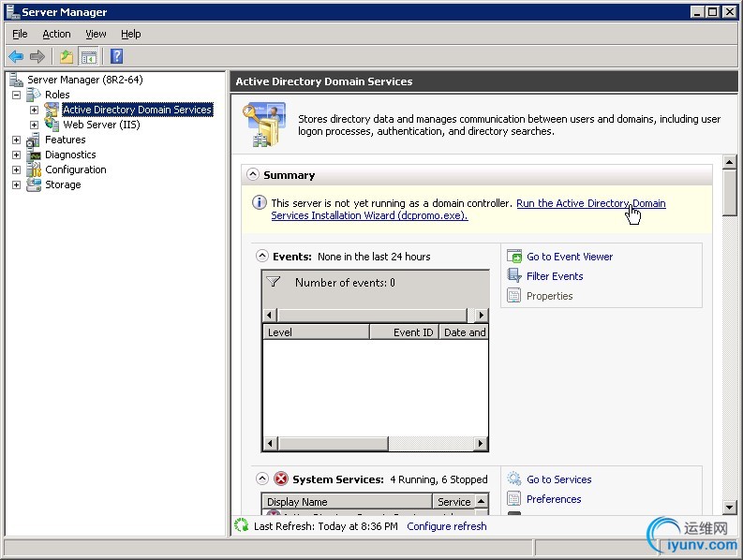Click the events list bottom left scroll arrow
This screenshot has width=743, height=560.
[x=270, y=444]
